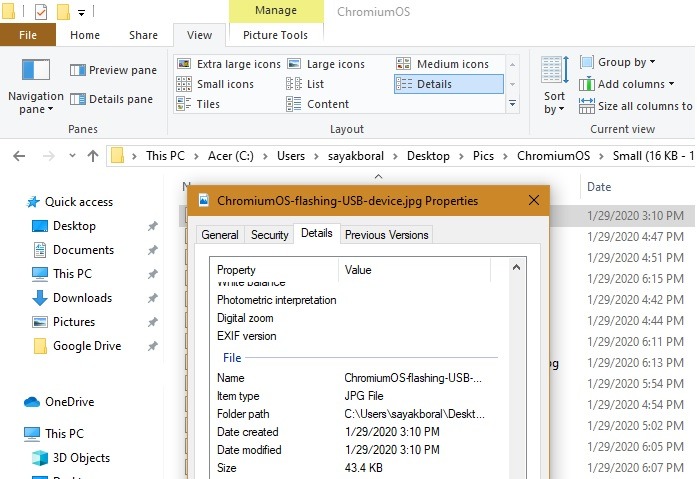The image size is (697, 479).
Task: Click the pin icon next to Downloads
Action: point(152,298)
